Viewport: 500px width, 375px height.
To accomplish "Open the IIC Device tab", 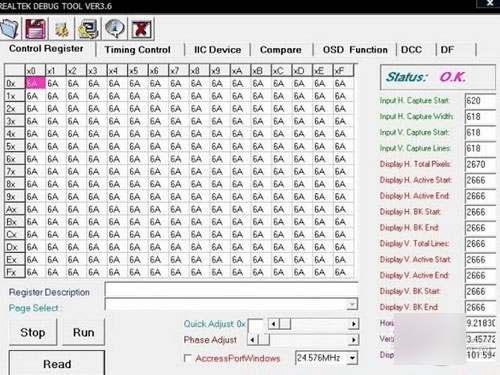I will (x=218, y=50).
